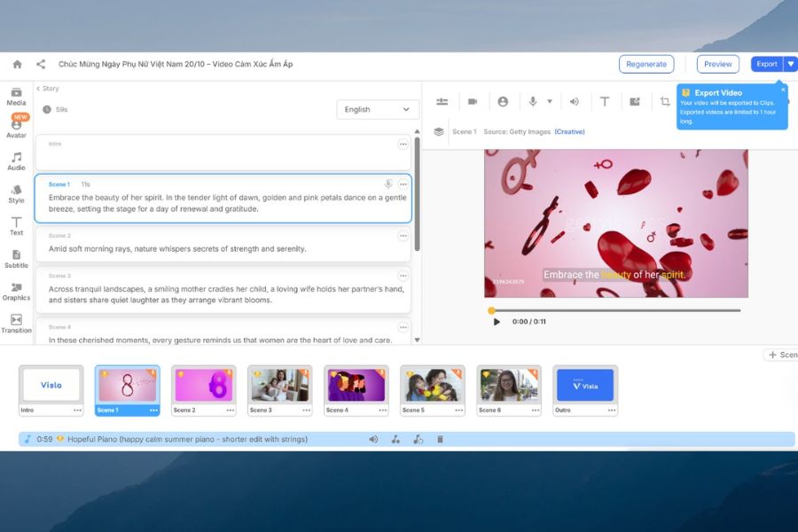798x532 pixels.
Task: Open the avatar tool in preview toolbar
Action: (503, 102)
